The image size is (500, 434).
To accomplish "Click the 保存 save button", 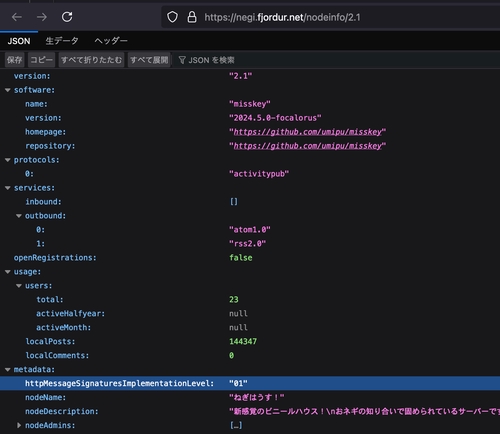I will click(15, 60).
